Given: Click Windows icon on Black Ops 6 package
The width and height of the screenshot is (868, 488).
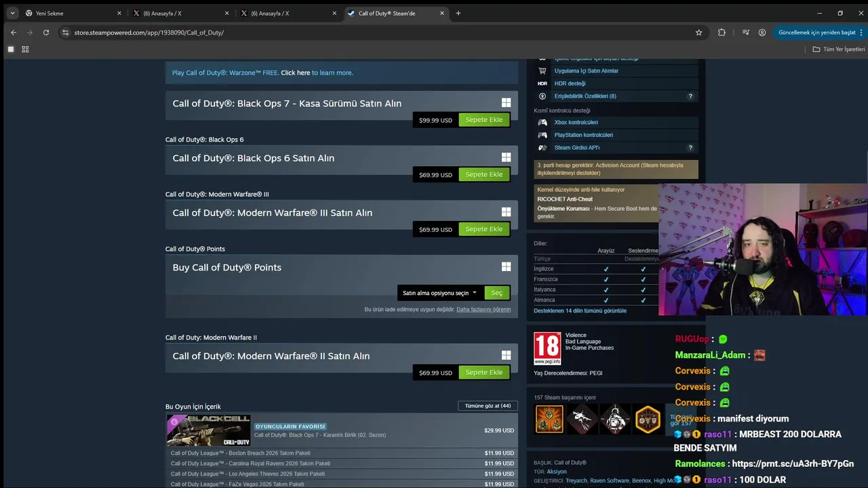Looking at the screenshot, I should 506,157.
